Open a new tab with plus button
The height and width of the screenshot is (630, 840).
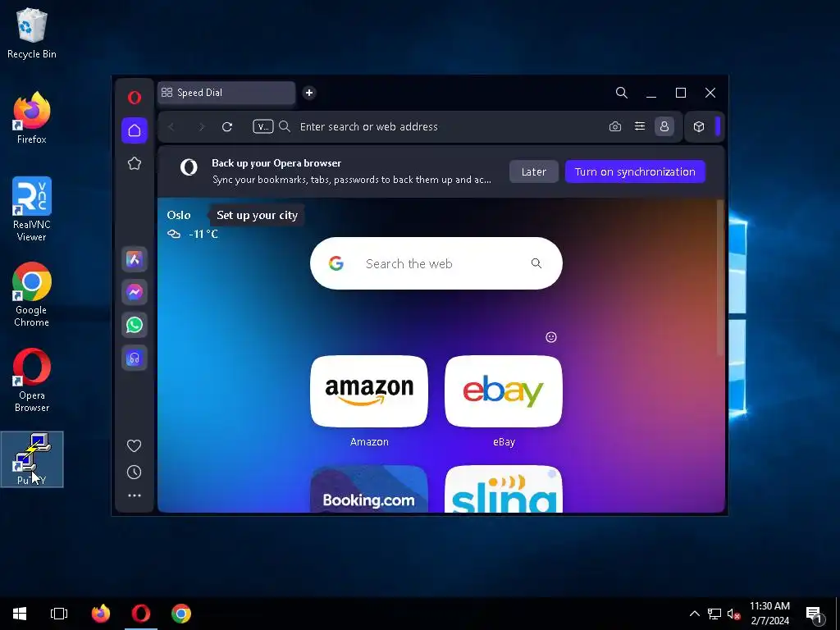[x=309, y=93]
